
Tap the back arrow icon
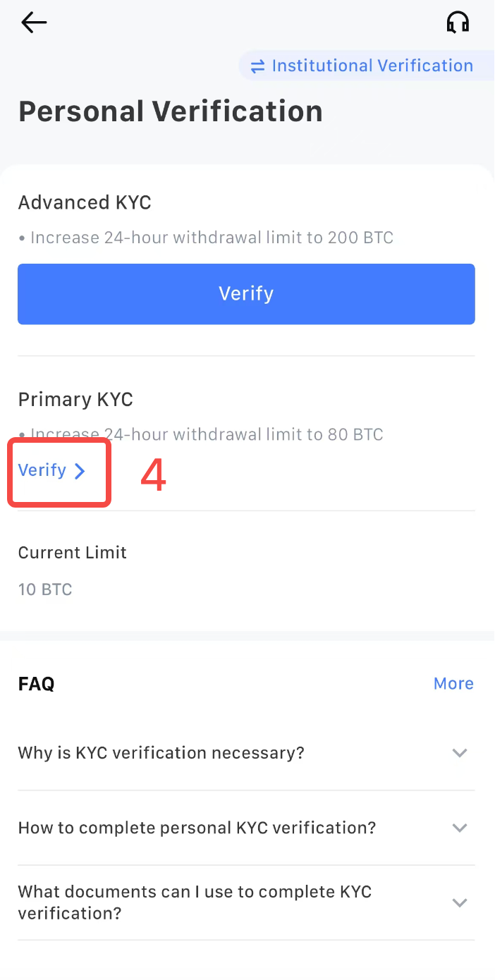(x=34, y=23)
